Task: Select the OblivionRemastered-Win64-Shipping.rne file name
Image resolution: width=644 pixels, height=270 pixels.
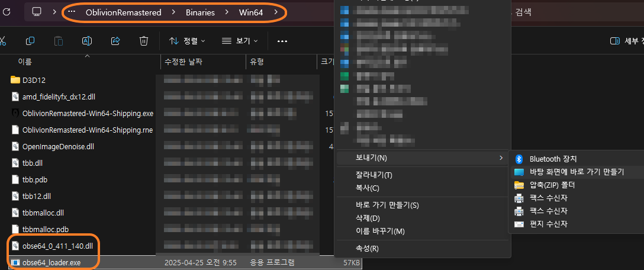Action: coord(88,130)
